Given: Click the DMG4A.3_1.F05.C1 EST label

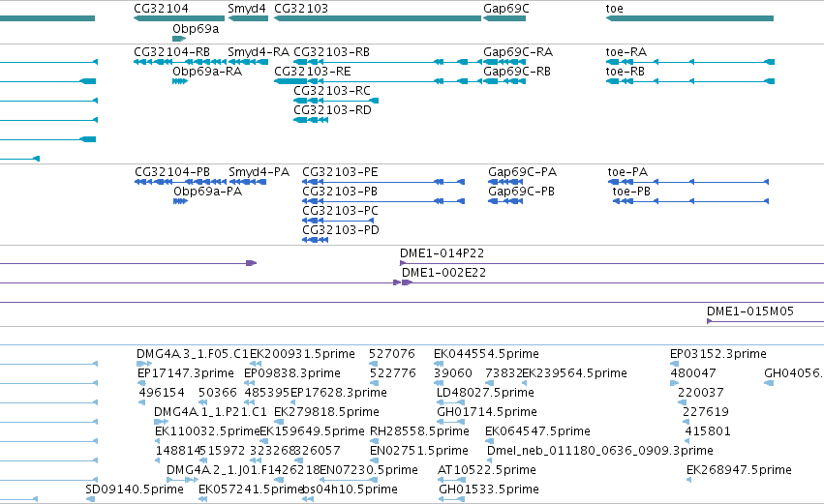Looking at the screenshot, I should pos(193,354).
